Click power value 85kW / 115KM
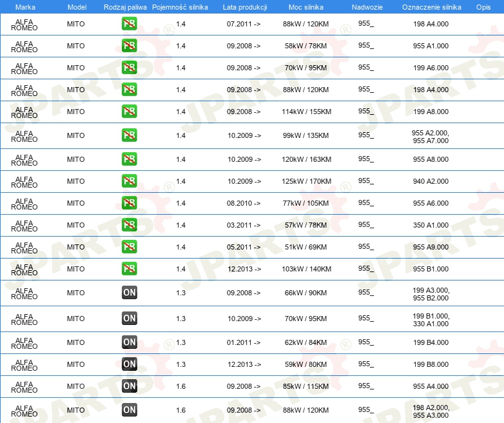Image resolution: width=504 pixels, height=423 pixels. click(x=305, y=386)
